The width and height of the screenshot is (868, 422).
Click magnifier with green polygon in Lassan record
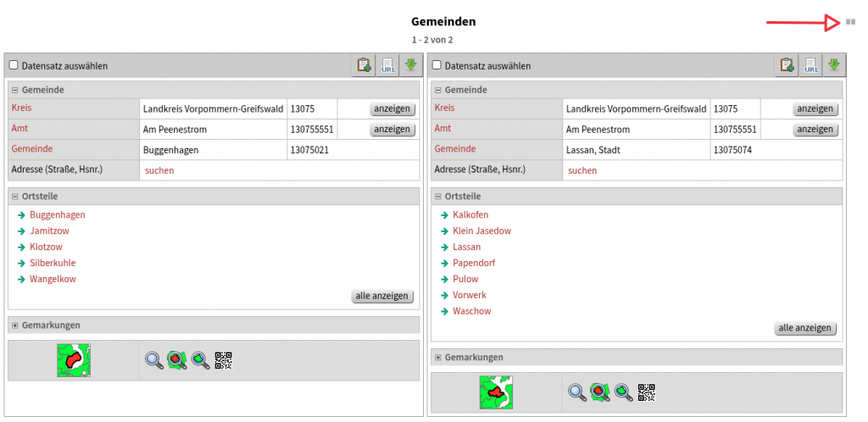[x=623, y=391]
